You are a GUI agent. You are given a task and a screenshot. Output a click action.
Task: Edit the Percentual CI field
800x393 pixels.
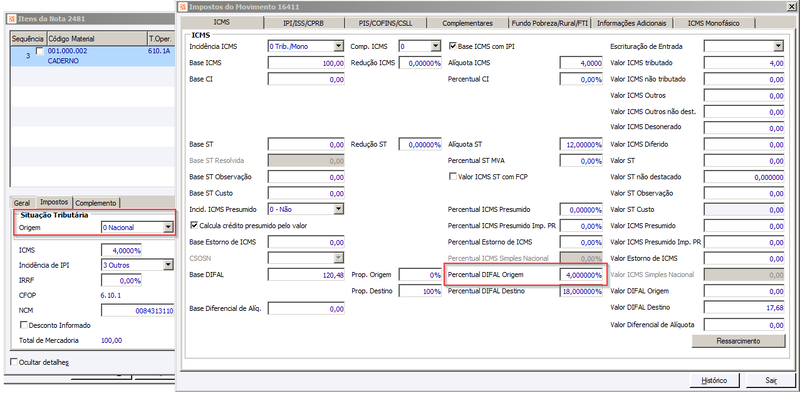click(582, 79)
